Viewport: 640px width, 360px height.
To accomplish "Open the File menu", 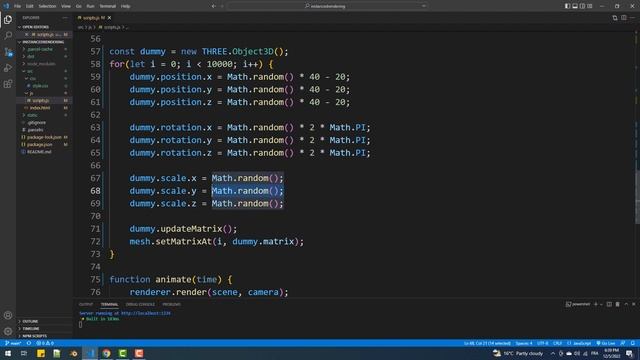I will [x=17, y=6].
